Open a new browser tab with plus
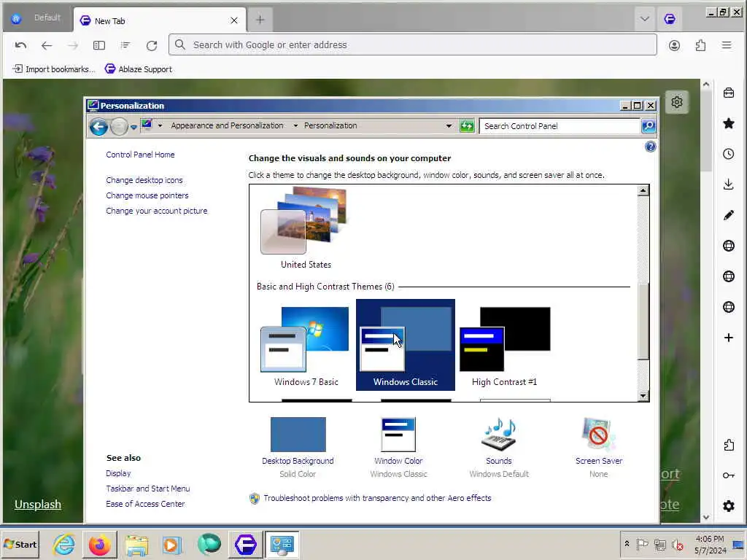 (260, 20)
